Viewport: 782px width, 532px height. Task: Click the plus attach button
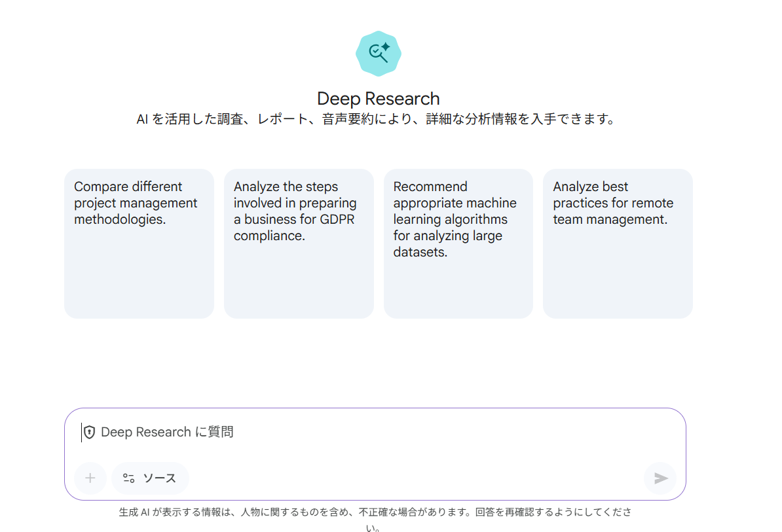pos(90,478)
